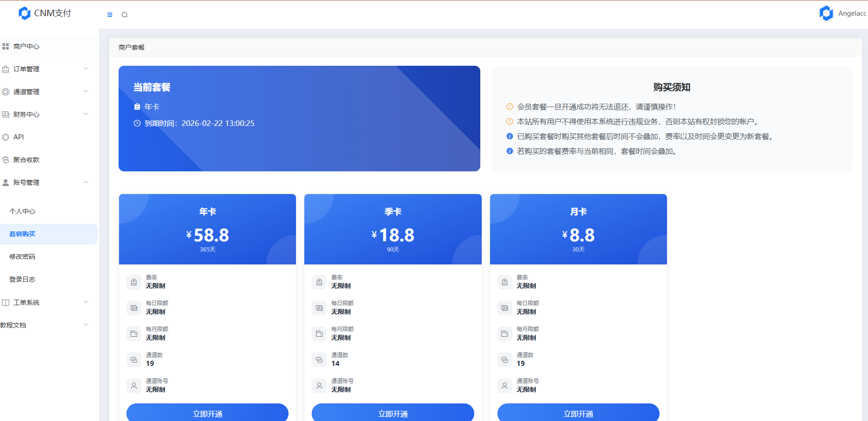Viewport: 868px width, 421px height.
Task: Click the 当前套餐 heading
Action: (x=152, y=87)
